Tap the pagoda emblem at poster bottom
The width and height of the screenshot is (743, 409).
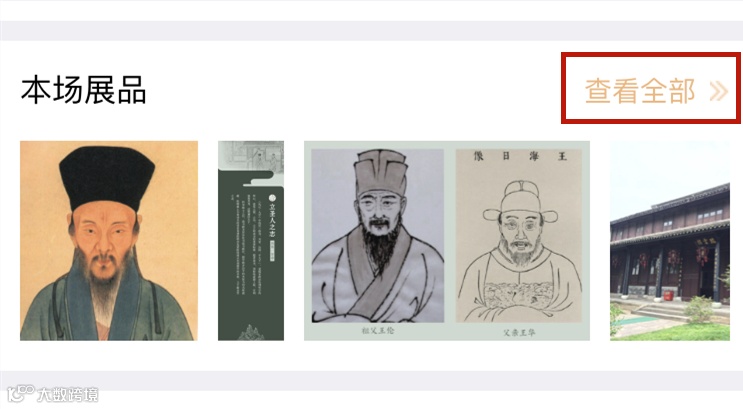(251, 333)
